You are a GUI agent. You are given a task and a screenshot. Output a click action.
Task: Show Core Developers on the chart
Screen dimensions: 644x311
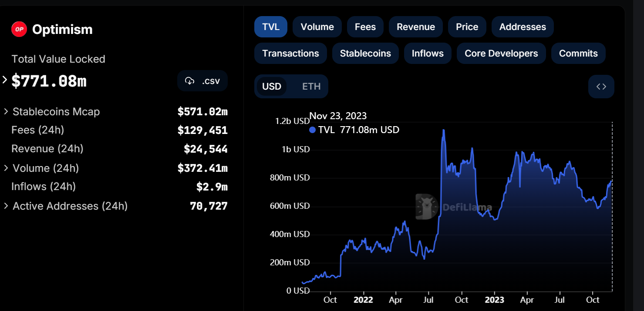click(501, 54)
